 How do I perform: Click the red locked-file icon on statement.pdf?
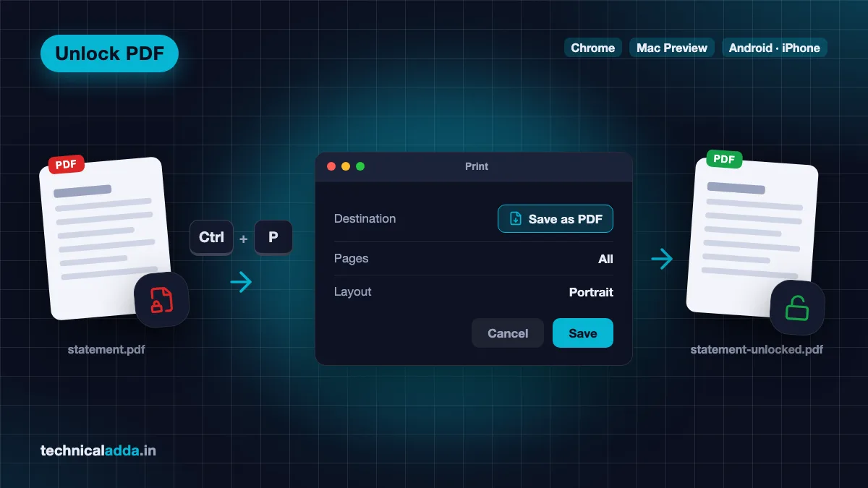pos(162,300)
